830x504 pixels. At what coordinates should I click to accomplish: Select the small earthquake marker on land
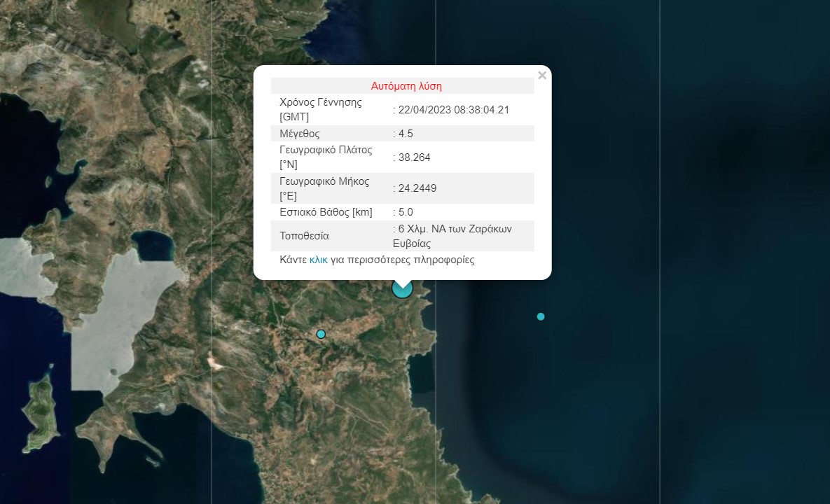pos(321,334)
